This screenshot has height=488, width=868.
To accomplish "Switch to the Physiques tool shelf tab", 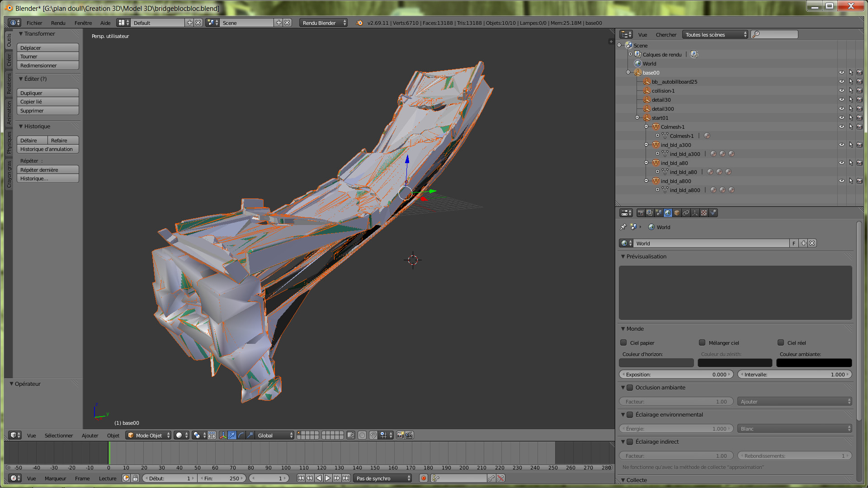I will pyautogui.click(x=9, y=143).
